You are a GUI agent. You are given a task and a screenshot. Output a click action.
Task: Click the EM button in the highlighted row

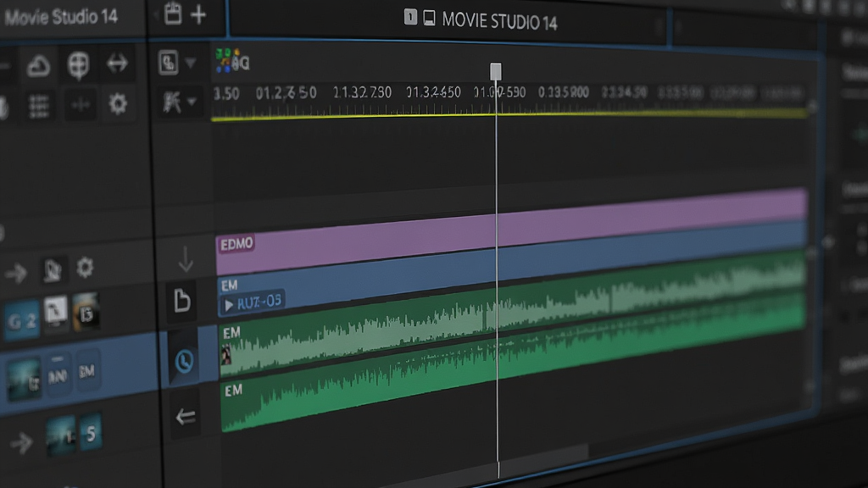(x=87, y=370)
